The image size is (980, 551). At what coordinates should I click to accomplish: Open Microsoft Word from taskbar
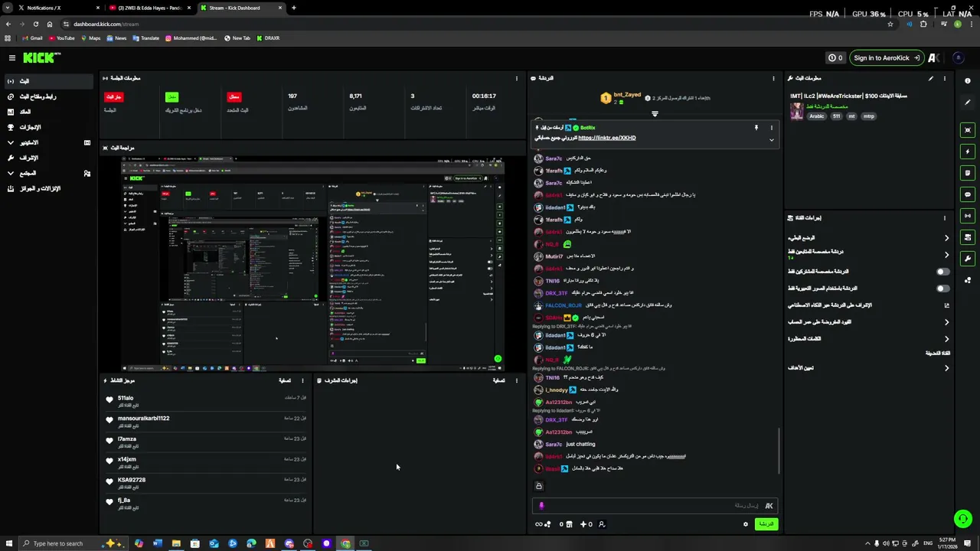pos(158,543)
